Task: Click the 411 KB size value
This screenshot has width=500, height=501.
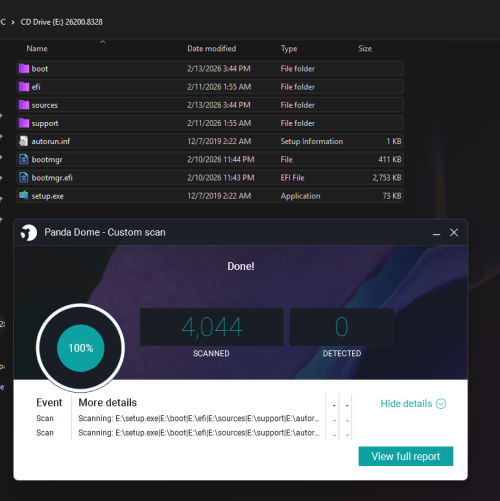Action: point(390,160)
